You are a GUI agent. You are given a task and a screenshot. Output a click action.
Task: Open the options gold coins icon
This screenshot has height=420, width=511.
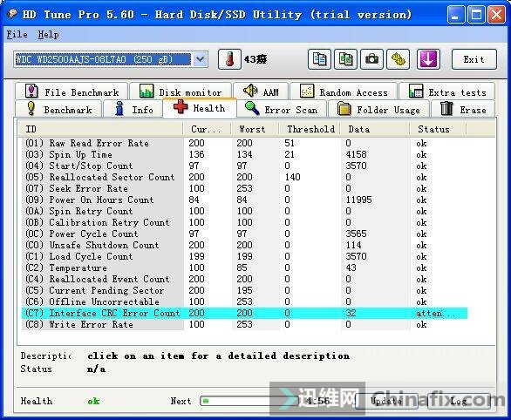coord(398,59)
